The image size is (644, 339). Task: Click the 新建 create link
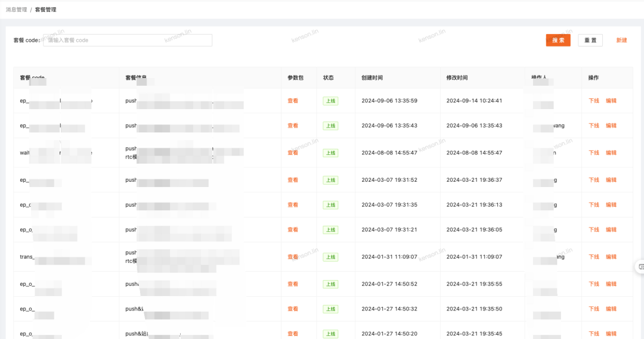(621, 41)
